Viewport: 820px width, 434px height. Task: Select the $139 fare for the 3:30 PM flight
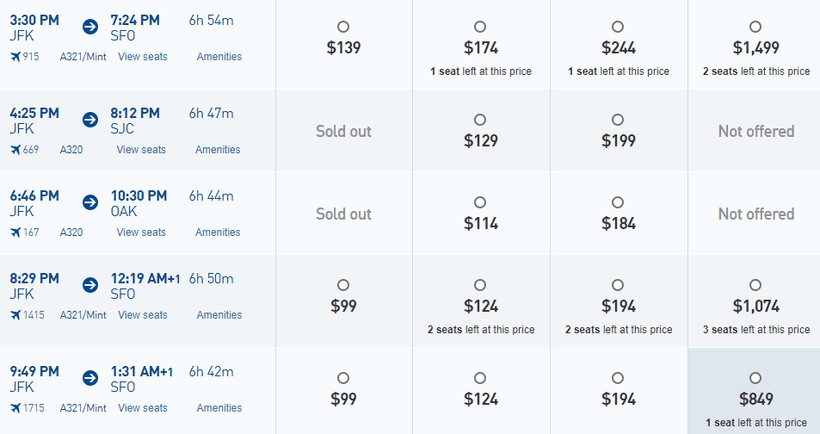[x=343, y=27]
